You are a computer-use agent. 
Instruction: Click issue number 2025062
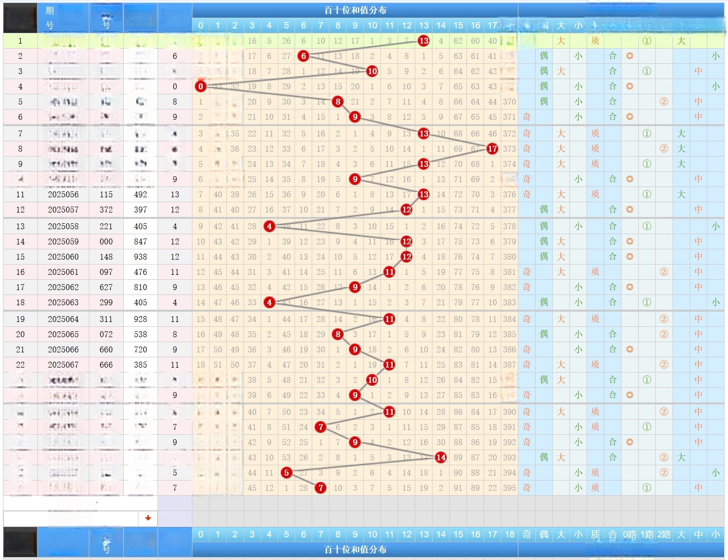pyautogui.click(x=63, y=287)
